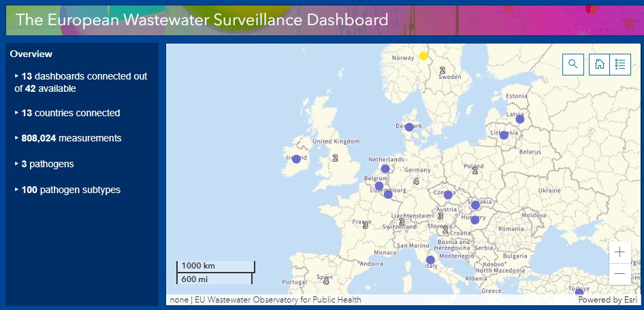Expand the dashboards connected overview item
The width and height of the screenshot is (644, 310).
(81, 82)
